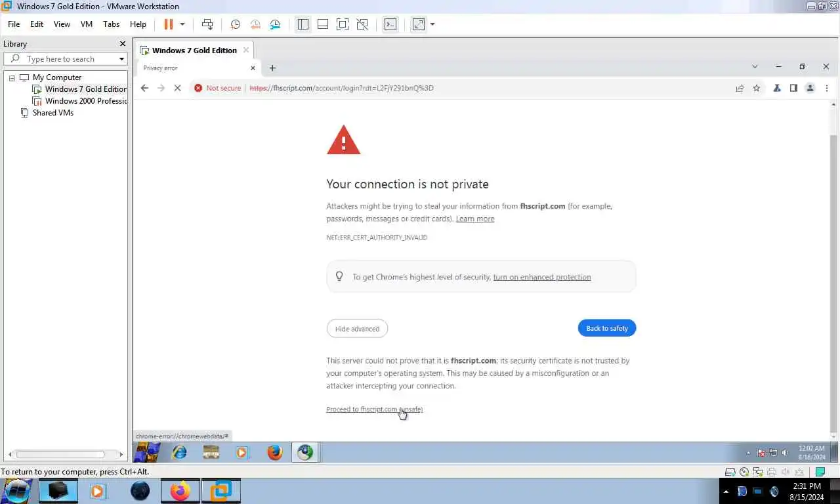Close the Library panel
The width and height of the screenshot is (840, 504).
[x=122, y=44]
